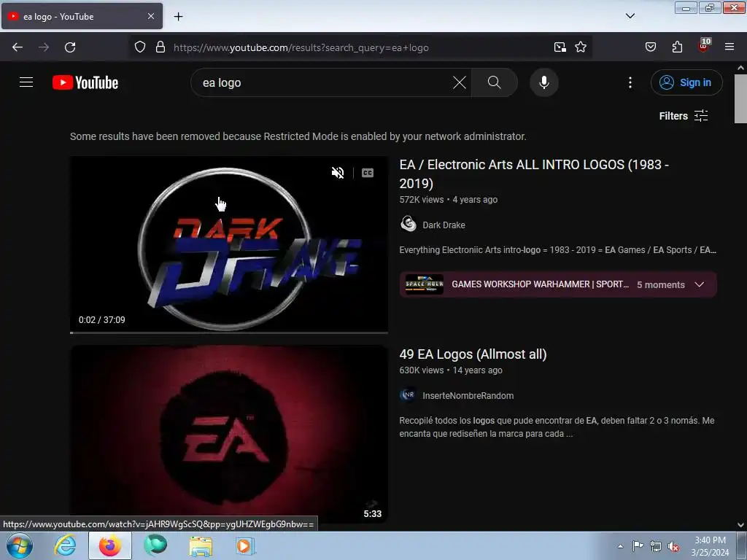
Task: Click the Firefox address bar URL
Action: tap(301, 47)
